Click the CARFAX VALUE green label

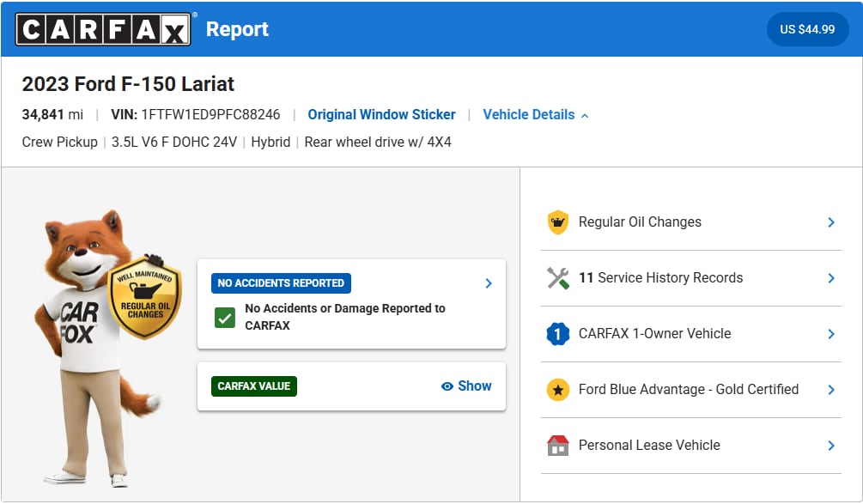pos(253,386)
